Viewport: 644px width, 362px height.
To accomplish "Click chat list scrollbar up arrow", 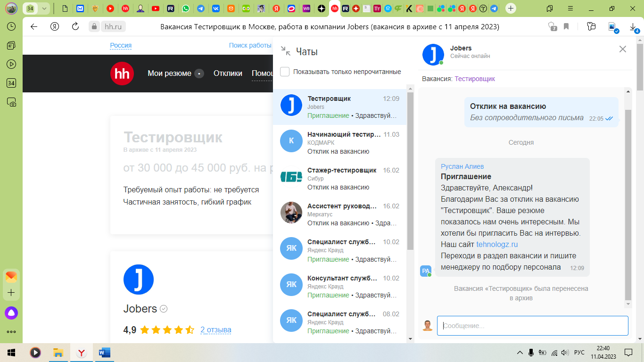I will click(x=410, y=89).
